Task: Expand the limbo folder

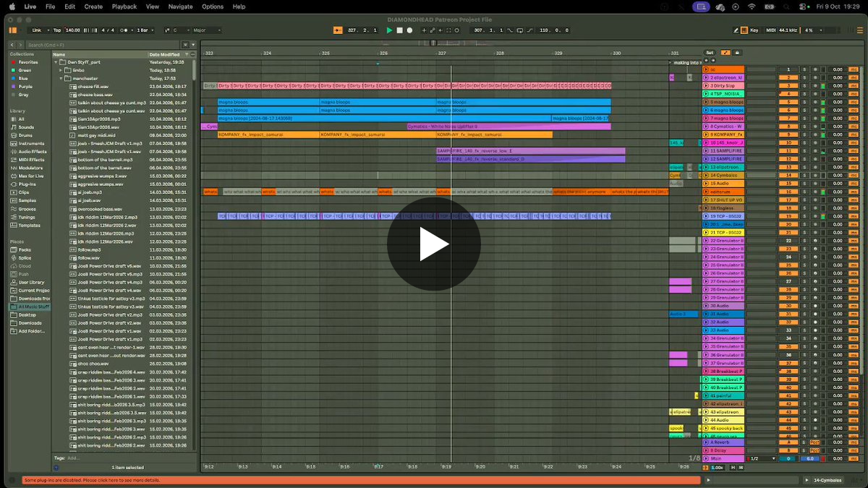Action: point(61,70)
